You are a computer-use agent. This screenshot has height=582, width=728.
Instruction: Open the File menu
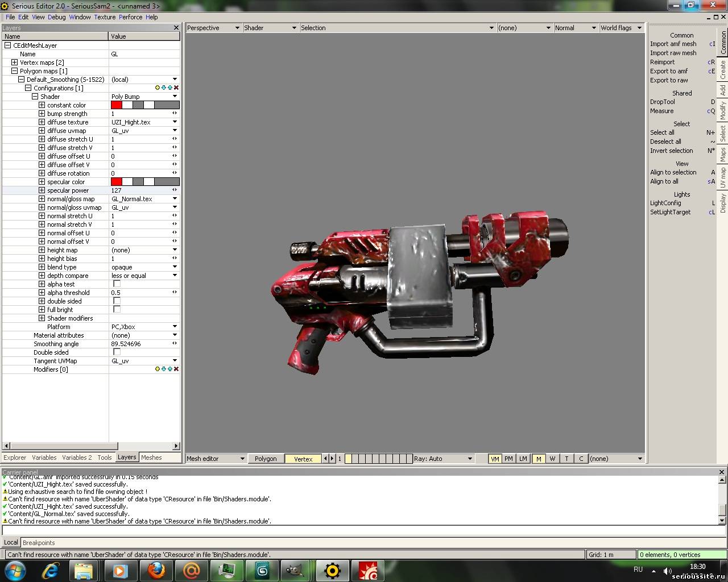(10, 17)
